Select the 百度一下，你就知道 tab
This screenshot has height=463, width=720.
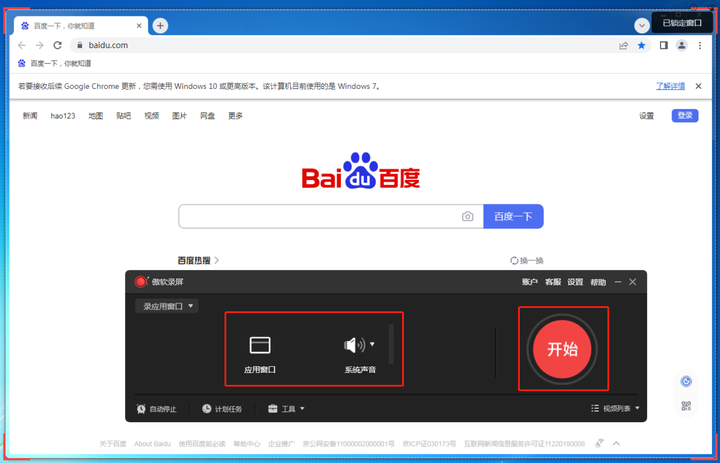(x=81, y=26)
